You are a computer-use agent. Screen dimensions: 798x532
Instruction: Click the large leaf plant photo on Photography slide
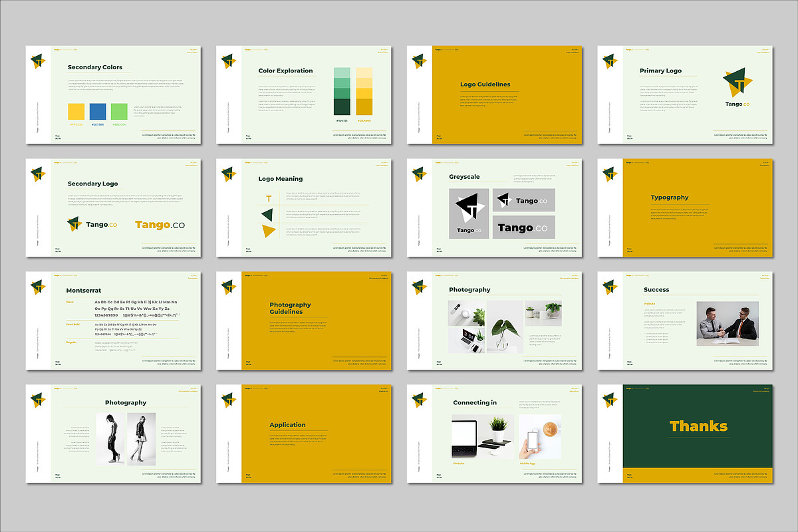[x=505, y=327]
